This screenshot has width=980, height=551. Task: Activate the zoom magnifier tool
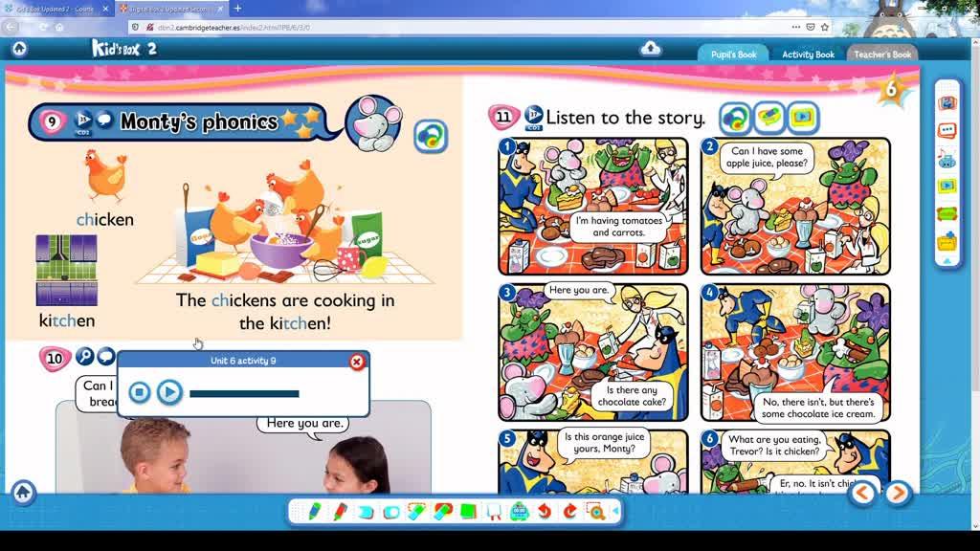595,512
